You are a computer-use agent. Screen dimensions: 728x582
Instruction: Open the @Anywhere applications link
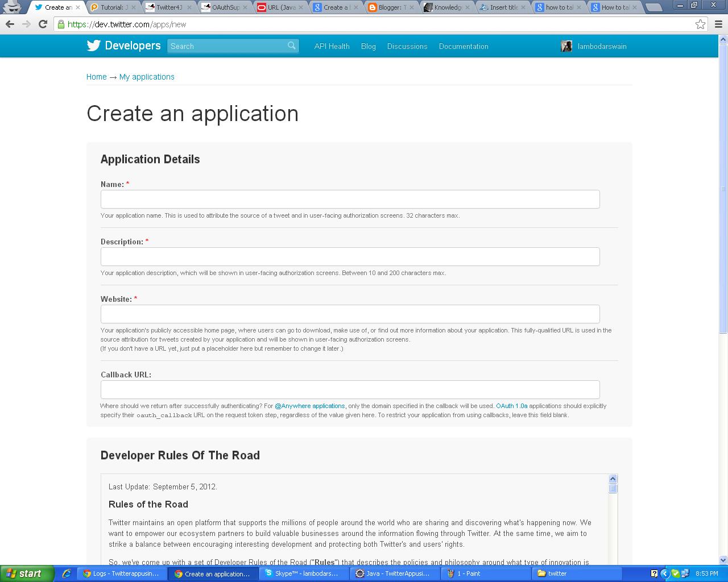tap(309, 406)
